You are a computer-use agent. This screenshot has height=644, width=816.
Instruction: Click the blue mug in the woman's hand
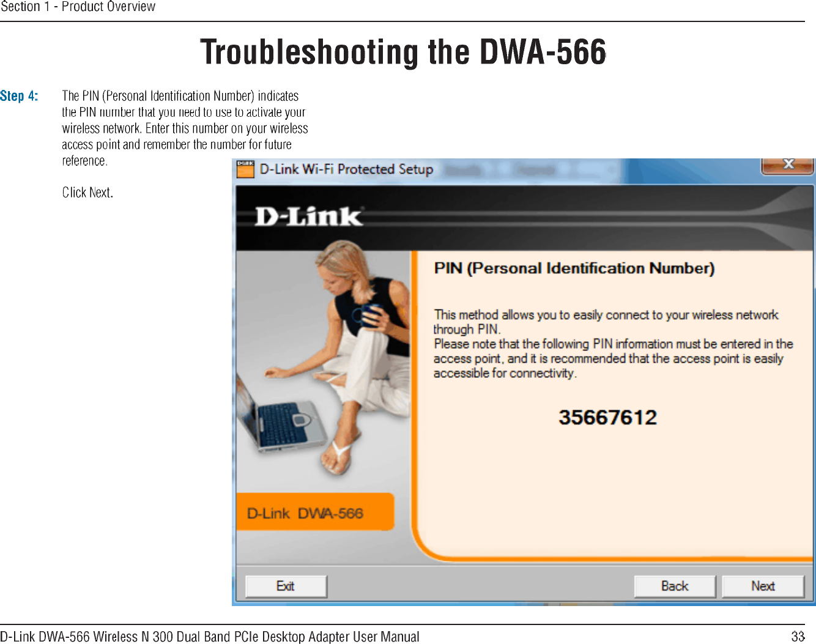(x=371, y=314)
